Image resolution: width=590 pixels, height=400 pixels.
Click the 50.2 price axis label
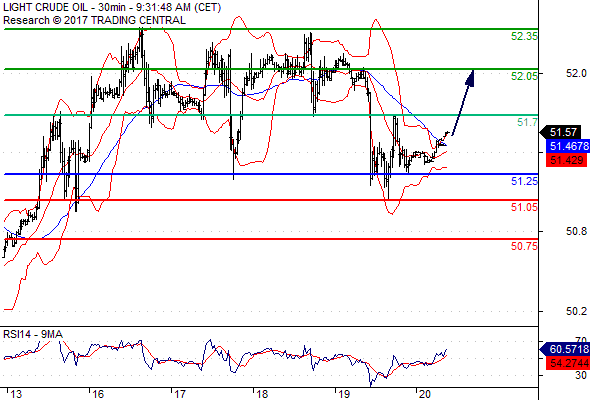[x=576, y=311]
